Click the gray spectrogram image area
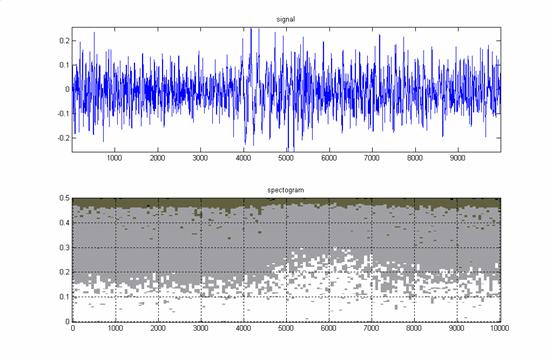This screenshot has height=362, width=553. point(286,260)
